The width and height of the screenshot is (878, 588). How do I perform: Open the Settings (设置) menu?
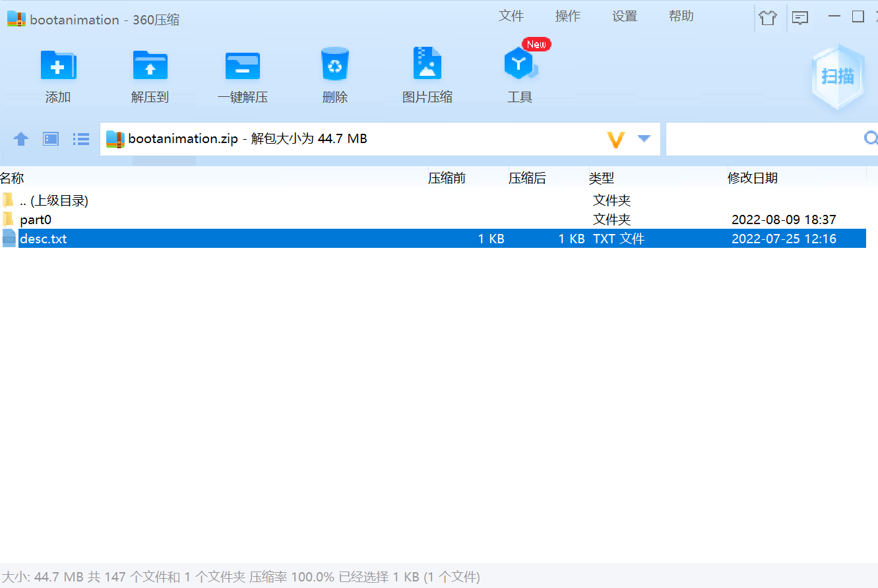coord(624,16)
